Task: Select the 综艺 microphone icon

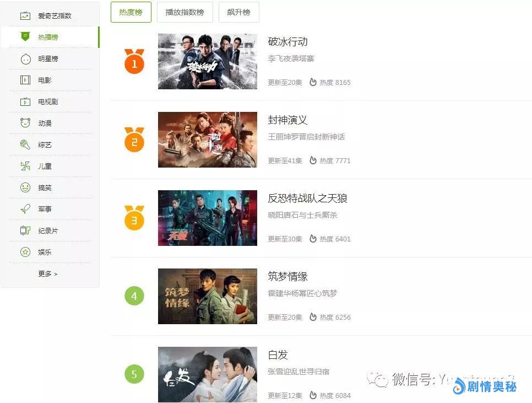Action: [25, 144]
